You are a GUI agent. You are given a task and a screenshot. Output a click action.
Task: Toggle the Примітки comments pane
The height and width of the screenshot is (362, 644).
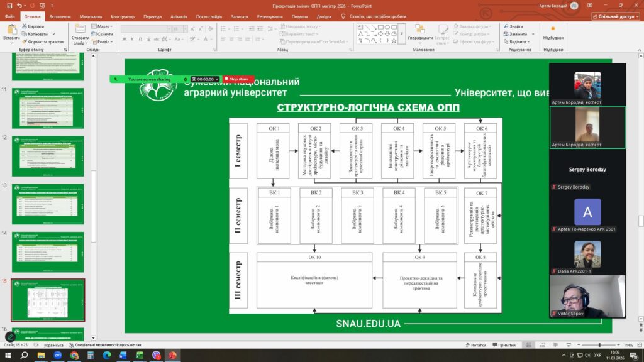click(x=503, y=345)
